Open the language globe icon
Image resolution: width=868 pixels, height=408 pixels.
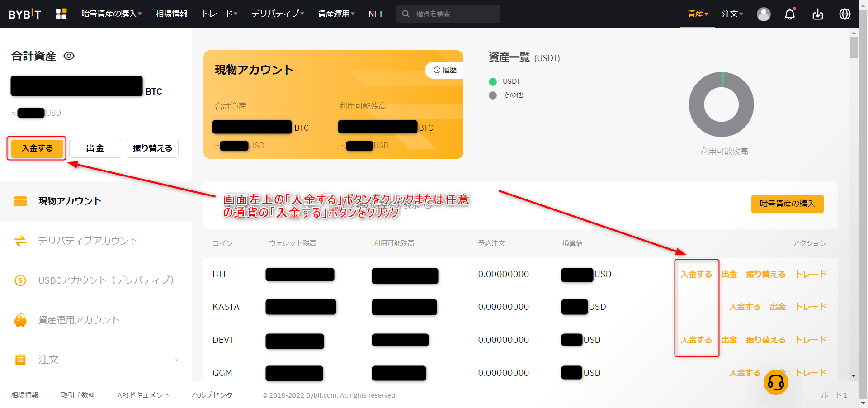(x=844, y=14)
